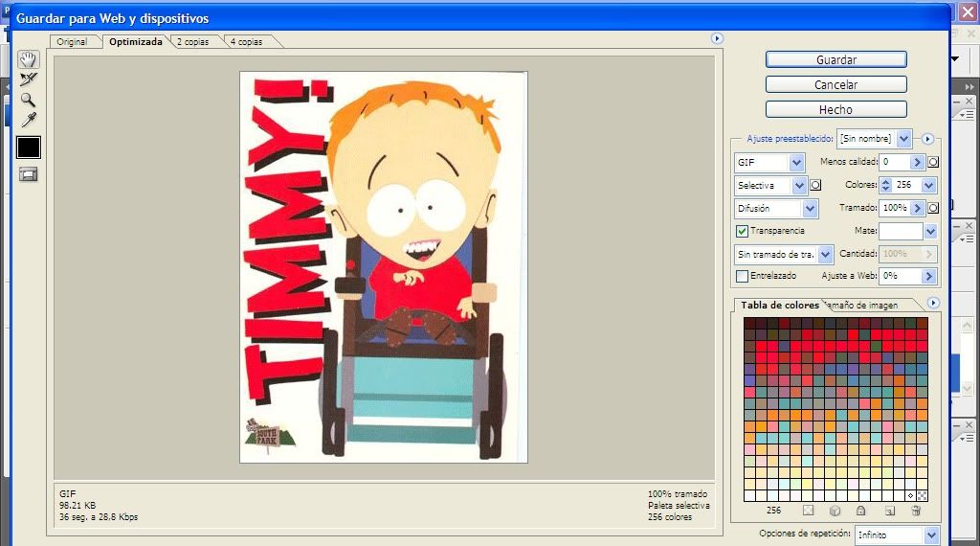Switch to the 4 copias tab

click(x=246, y=42)
